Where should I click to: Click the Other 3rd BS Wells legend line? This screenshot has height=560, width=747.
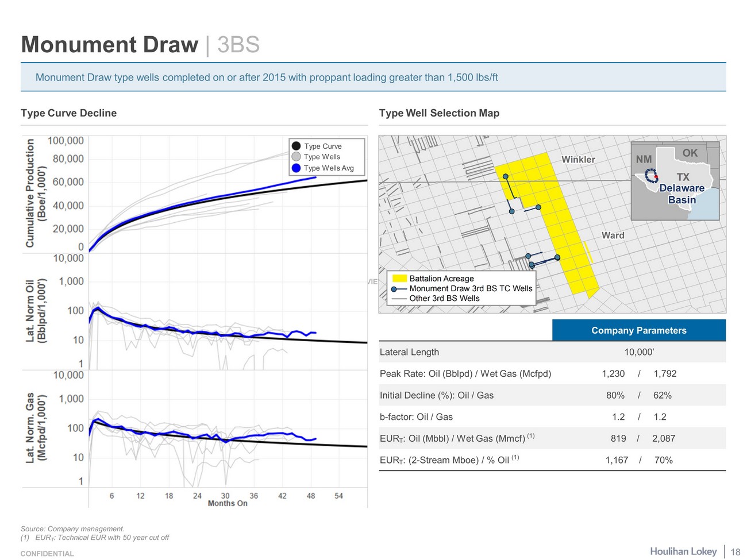(x=399, y=299)
